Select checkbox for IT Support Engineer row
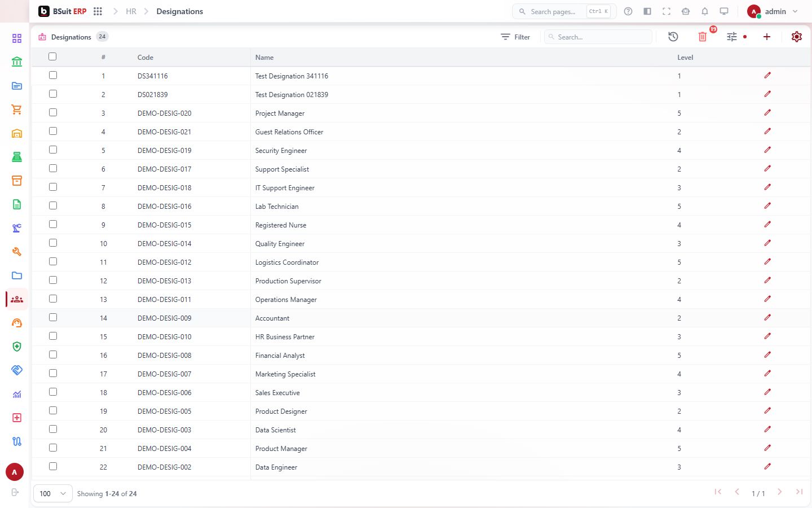 53,187
